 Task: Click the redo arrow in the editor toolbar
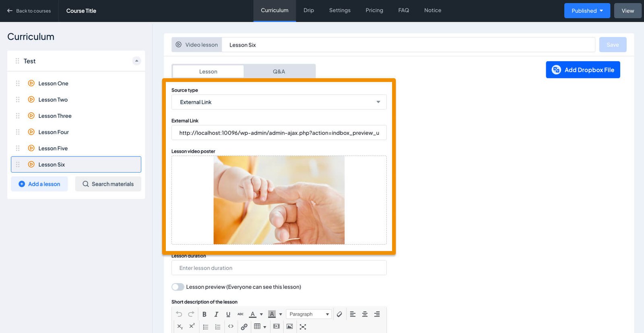coord(191,314)
